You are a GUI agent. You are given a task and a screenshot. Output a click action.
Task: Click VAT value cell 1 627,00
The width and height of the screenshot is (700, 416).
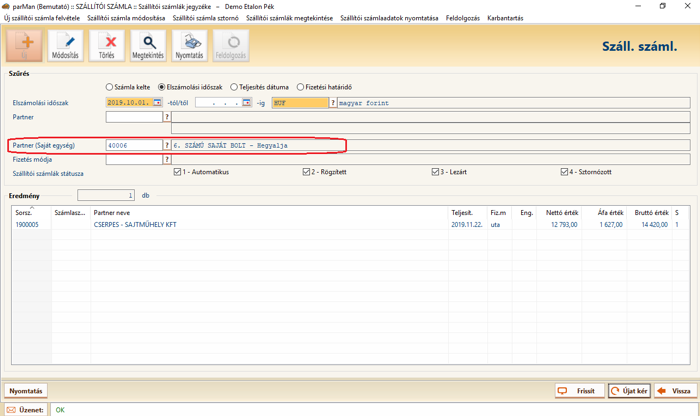click(x=611, y=225)
